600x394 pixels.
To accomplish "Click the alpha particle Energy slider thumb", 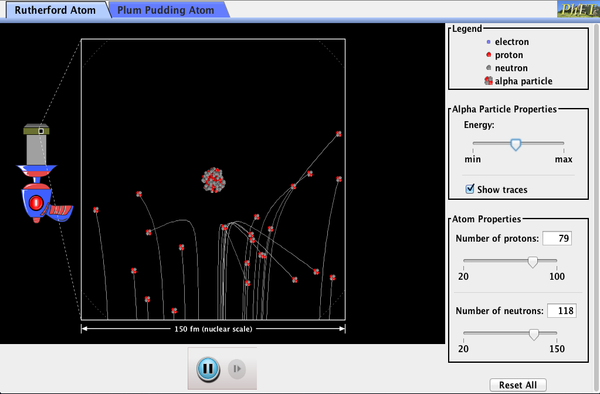I will click(516, 145).
